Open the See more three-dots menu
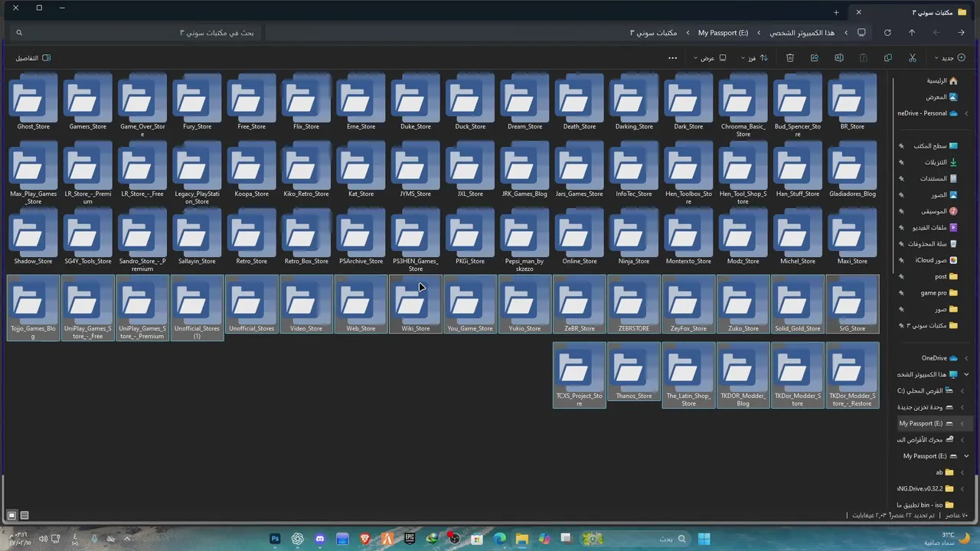Viewport: 980px width, 551px height. [672, 58]
